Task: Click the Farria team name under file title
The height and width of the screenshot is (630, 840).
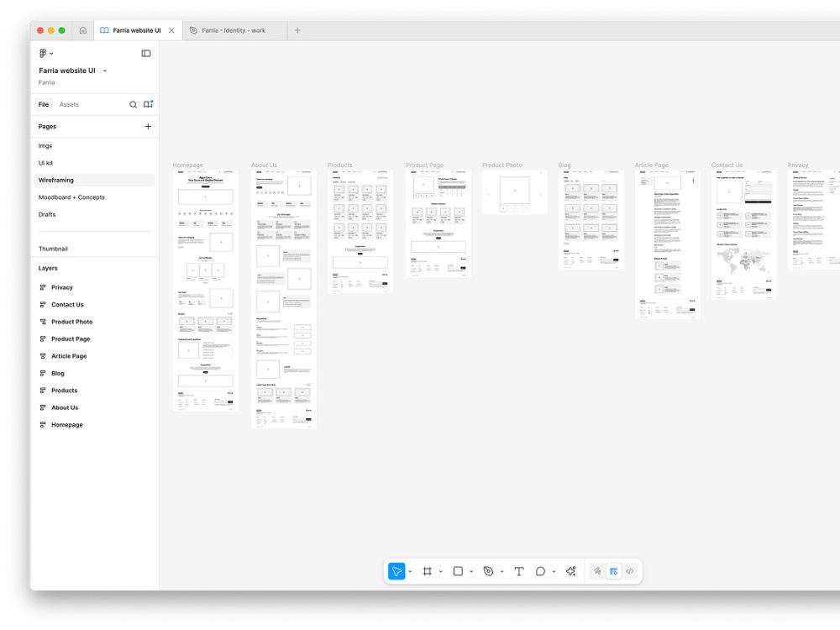Action: coord(46,82)
